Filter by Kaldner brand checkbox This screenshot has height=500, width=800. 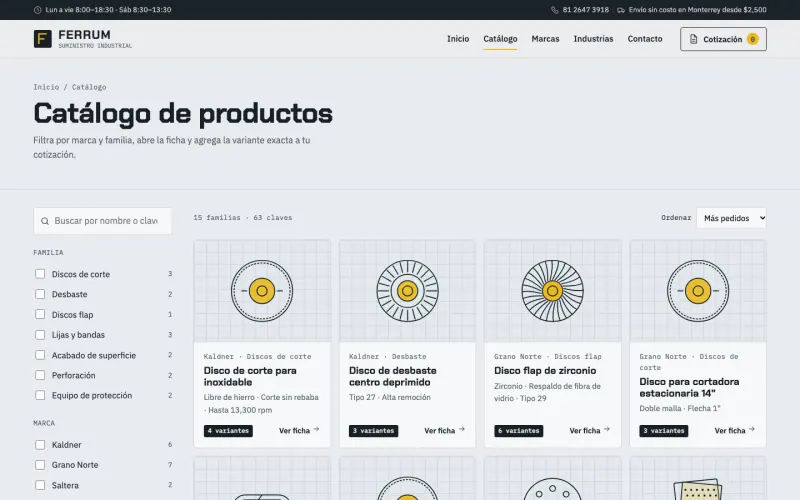40,445
